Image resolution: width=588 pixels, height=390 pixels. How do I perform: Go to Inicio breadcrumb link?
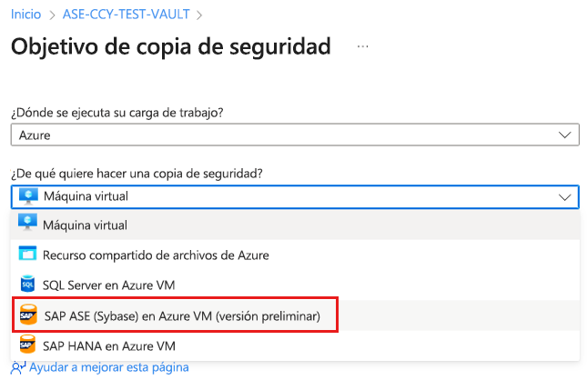pyautogui.click(x=25, y=15)
